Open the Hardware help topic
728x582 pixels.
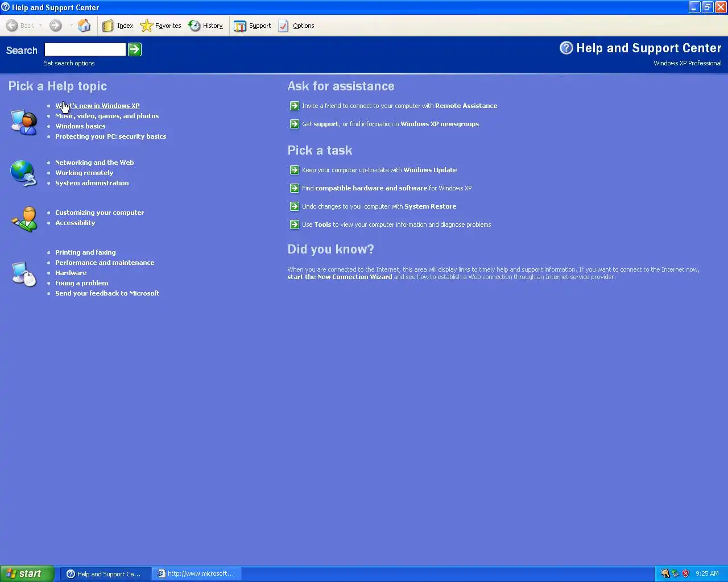click(71, 273)
